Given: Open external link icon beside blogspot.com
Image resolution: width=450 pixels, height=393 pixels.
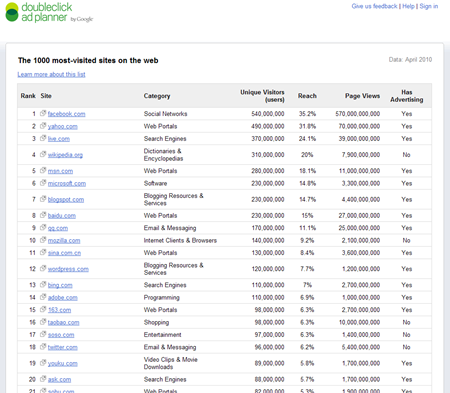Looking at the screenshot, I should point(43,199).
